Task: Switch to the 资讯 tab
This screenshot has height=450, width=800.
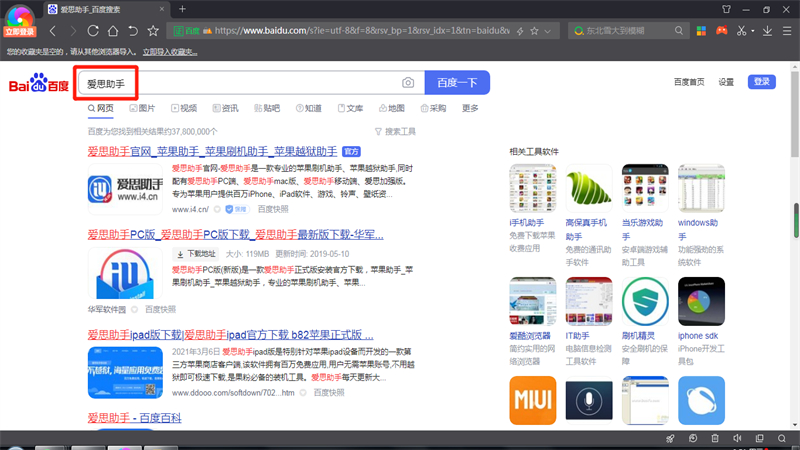Action: [x=226, y=108]
